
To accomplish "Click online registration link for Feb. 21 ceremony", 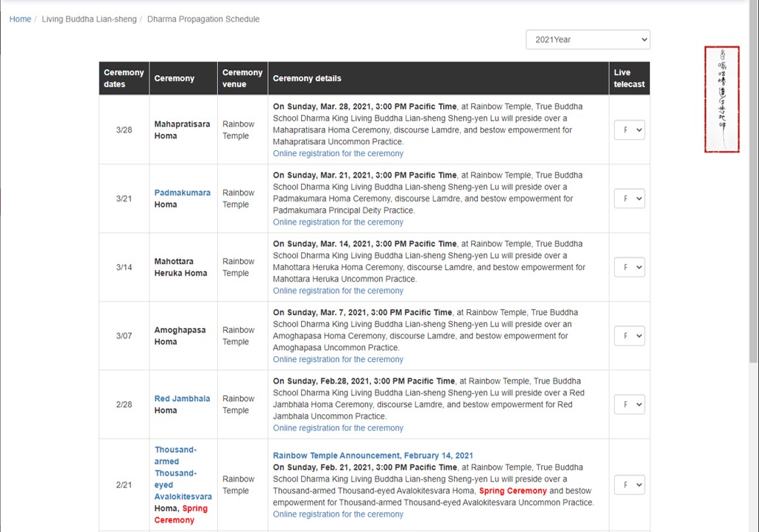I will (x=338, y=514).
